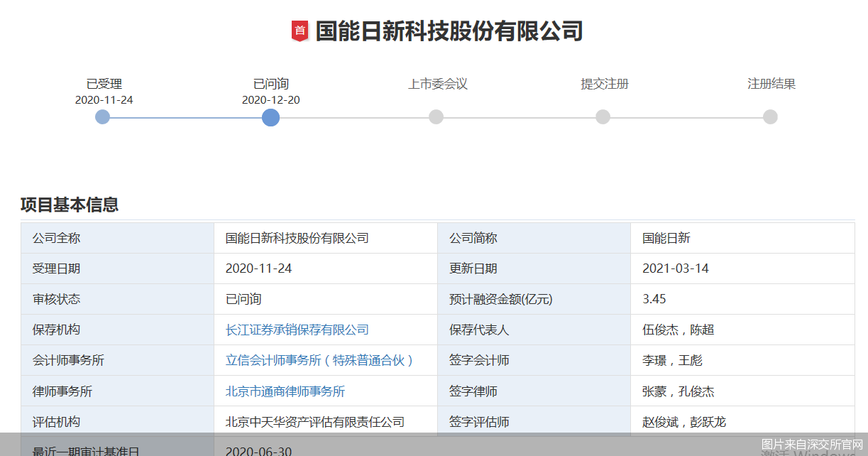The width and height of the screenshot is (868, 456).
Task: Select the financing amount value 3.45
Action: click(654, 299)
